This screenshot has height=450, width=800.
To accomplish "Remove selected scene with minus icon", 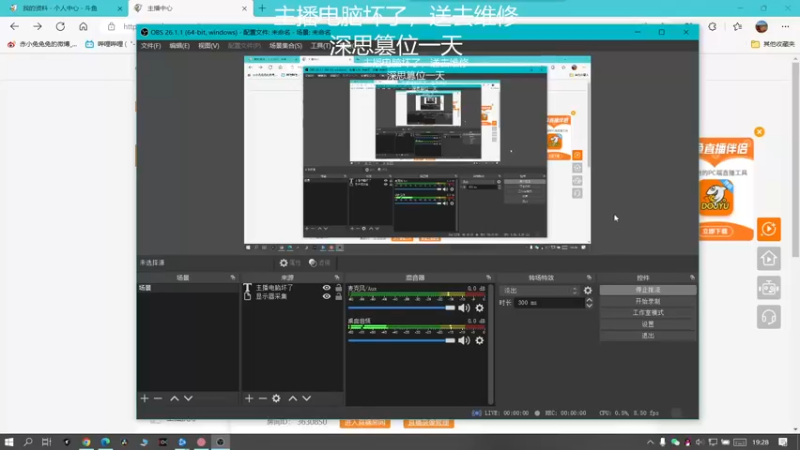I will point(158,398).
